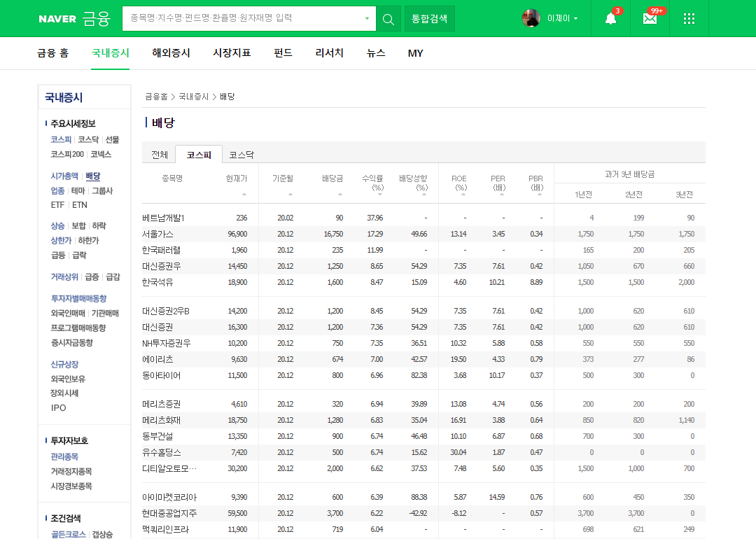Open the notification bell icon

click(x=610, y=19)
